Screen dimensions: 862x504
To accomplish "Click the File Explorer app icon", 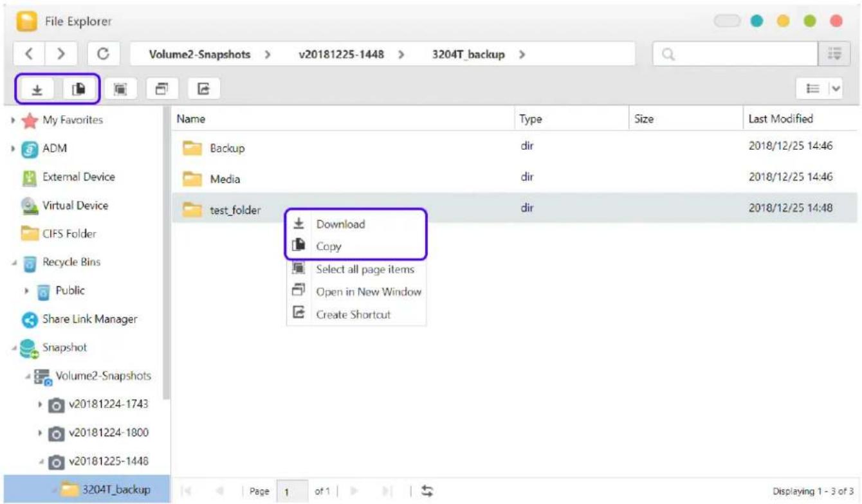I will [25, 21].
